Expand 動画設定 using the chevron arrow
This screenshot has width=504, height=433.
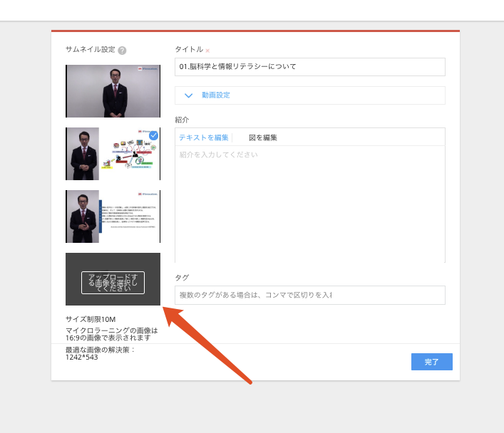[x=189, y=95]
